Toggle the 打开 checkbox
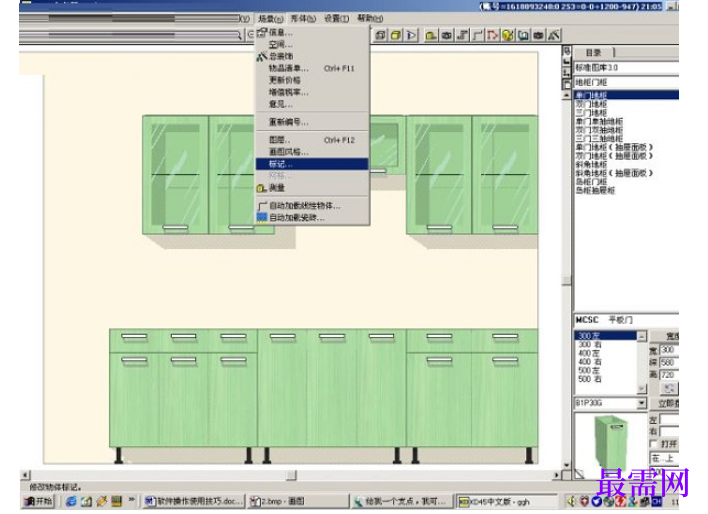The image size is (708, 514). coord(653,443)
